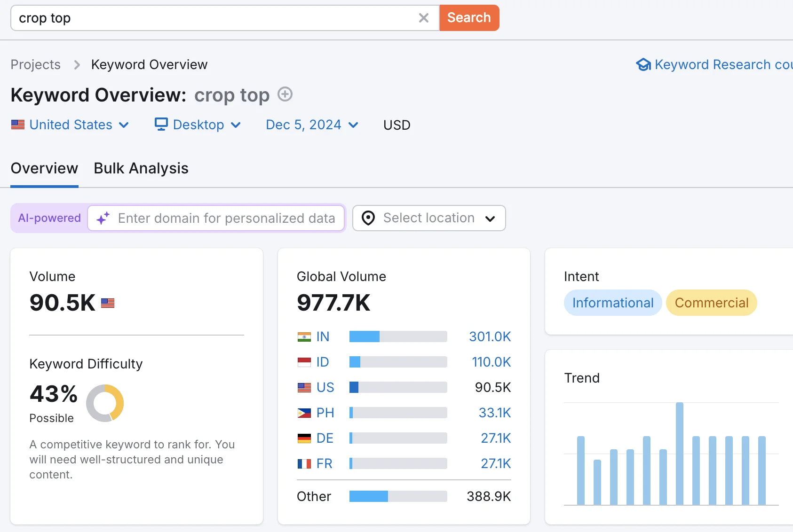The image size is (793, 532).
Task: Click the 90.5K volume value
Action: (63, 303)
